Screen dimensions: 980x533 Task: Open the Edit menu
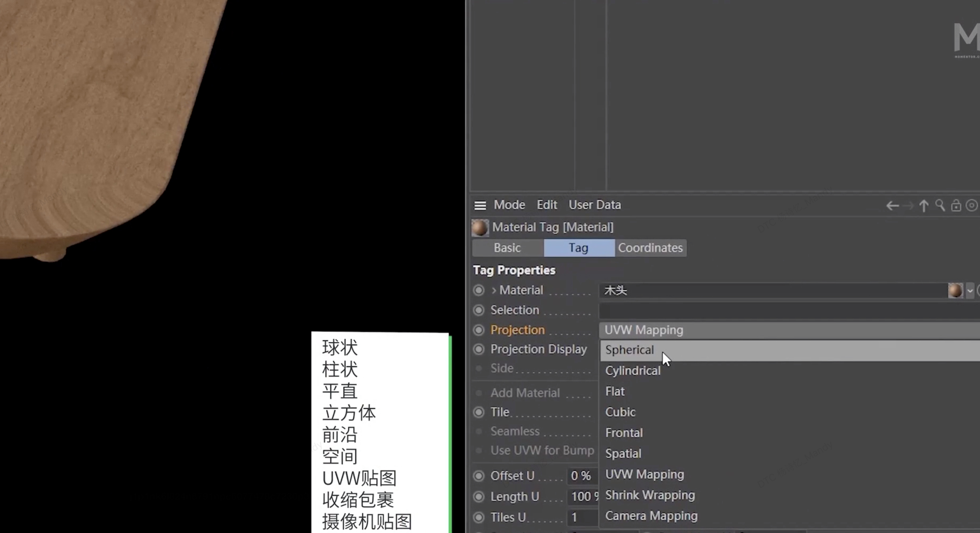tap(547, 205)
